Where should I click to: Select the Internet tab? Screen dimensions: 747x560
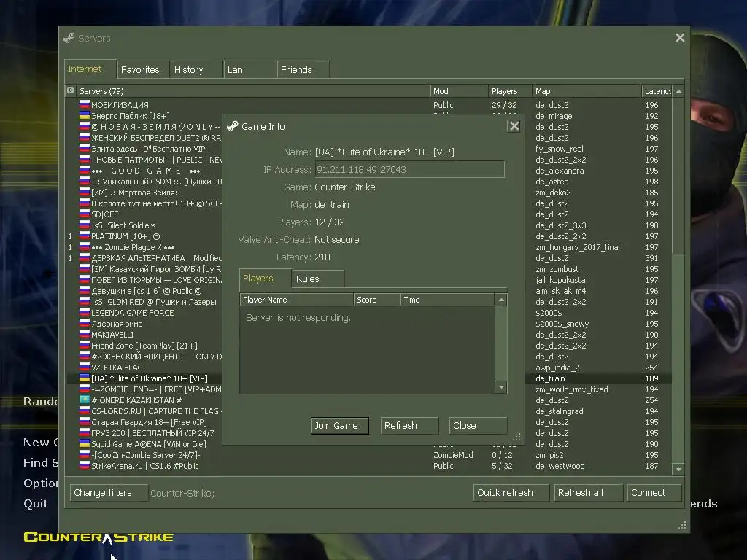click(x=90, y=69)
